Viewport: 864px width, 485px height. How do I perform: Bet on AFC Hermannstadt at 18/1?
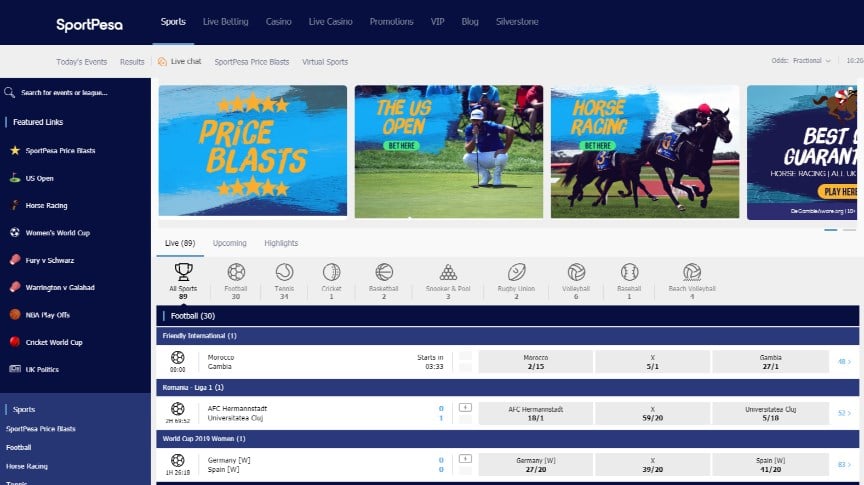pos(536,413)
